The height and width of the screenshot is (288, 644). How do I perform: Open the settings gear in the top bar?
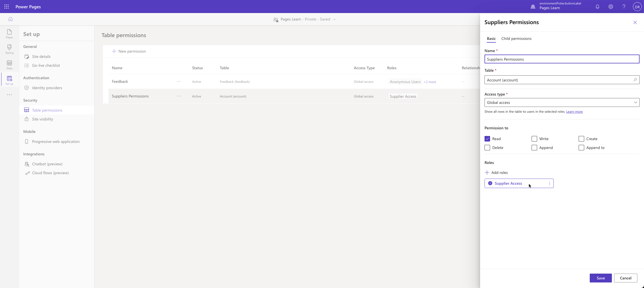[610, 6]
